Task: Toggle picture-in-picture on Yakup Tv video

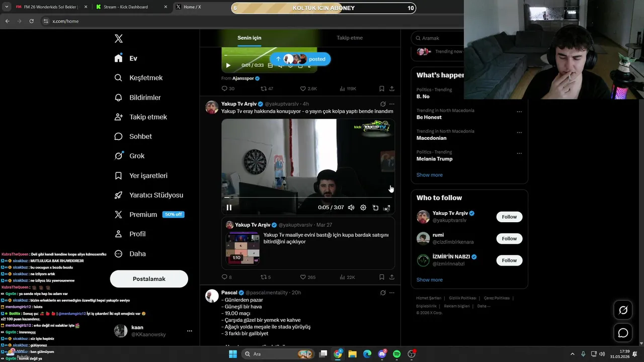Action: pyautogui.click(x=375, y=208)
